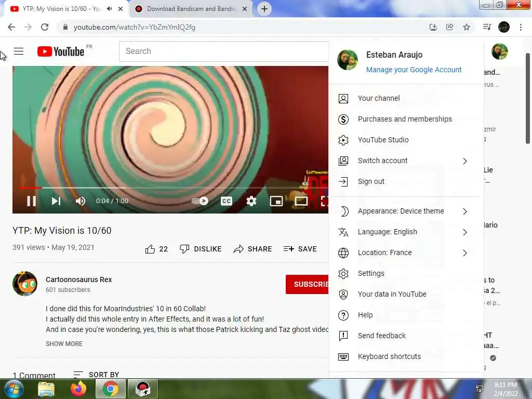This screenshot has height=399, width=532.
Task: Save the video to a playlist
Action: [x=300, y=249]
